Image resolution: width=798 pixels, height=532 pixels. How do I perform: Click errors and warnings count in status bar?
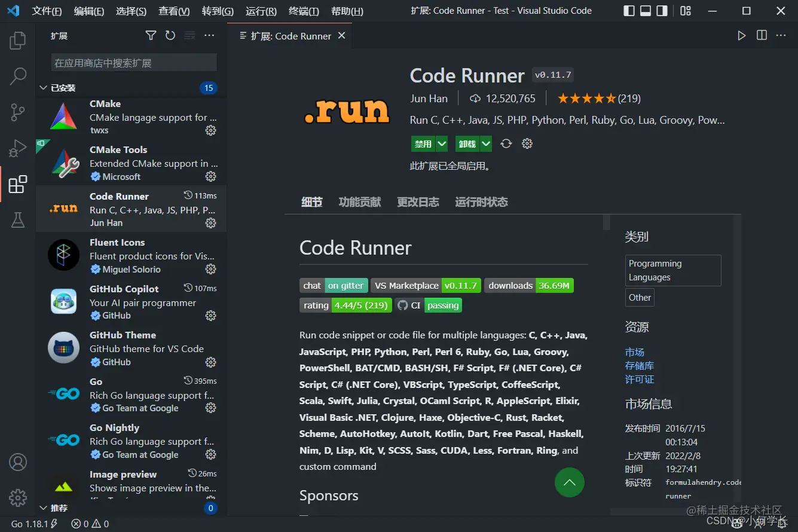(x=90, y=524)
